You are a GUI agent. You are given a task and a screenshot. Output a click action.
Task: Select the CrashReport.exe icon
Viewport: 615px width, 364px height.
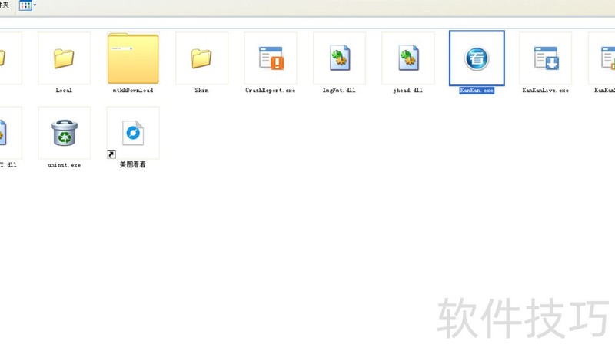point(271,58)
